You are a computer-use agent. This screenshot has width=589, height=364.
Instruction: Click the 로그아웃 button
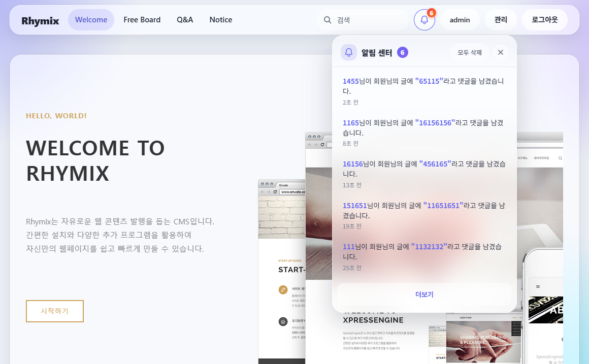544,20
